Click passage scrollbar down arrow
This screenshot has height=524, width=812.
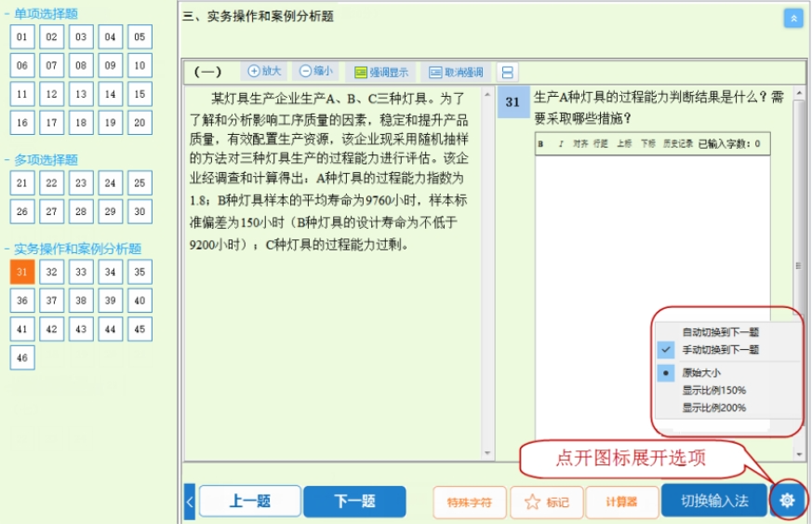[487, 453]
